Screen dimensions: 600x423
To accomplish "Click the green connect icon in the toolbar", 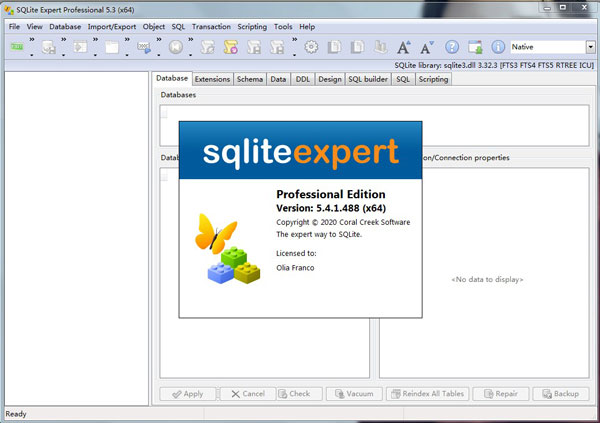I will click(17, 47).
